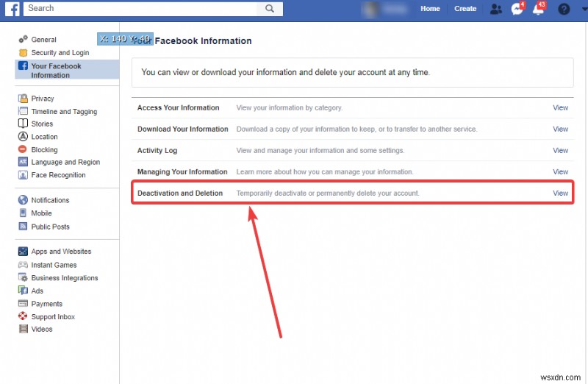Click the Apps and Websites icon
This screenshot has height=384, width=588.
(x=23, y=251)
